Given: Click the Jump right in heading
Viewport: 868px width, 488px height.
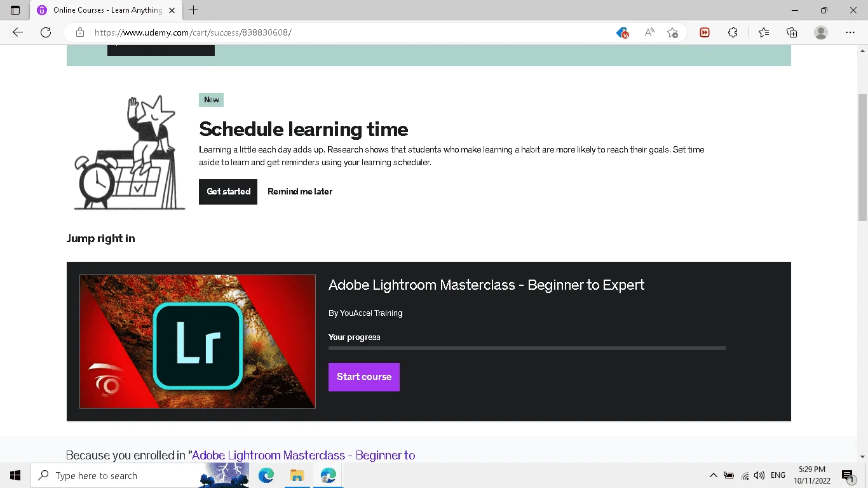Looking at the screenshot, I should coord(100,238).
